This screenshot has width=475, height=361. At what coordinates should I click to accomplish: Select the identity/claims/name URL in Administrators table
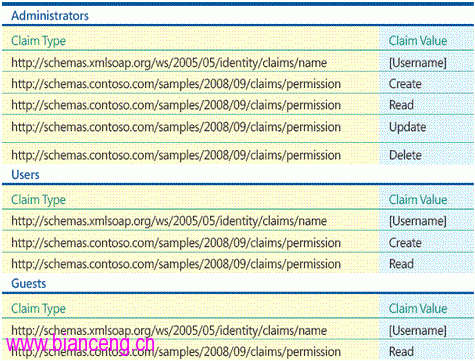[169, 63]
